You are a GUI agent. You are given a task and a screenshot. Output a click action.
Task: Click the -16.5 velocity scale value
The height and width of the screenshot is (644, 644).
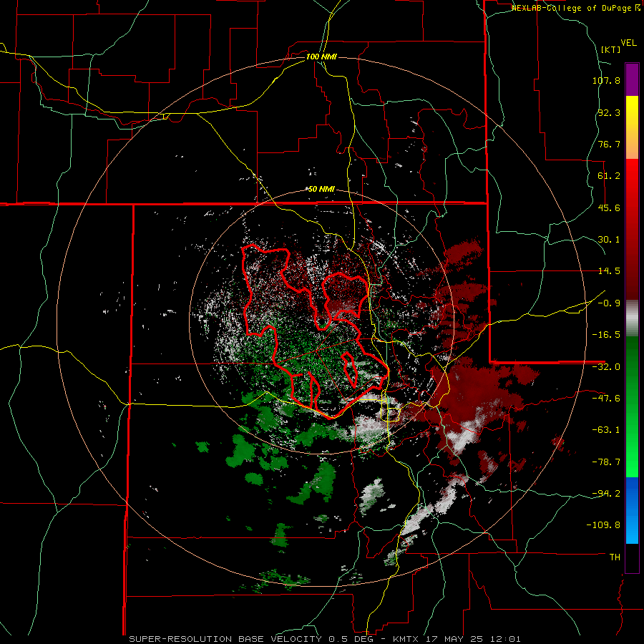pos(606,335)
